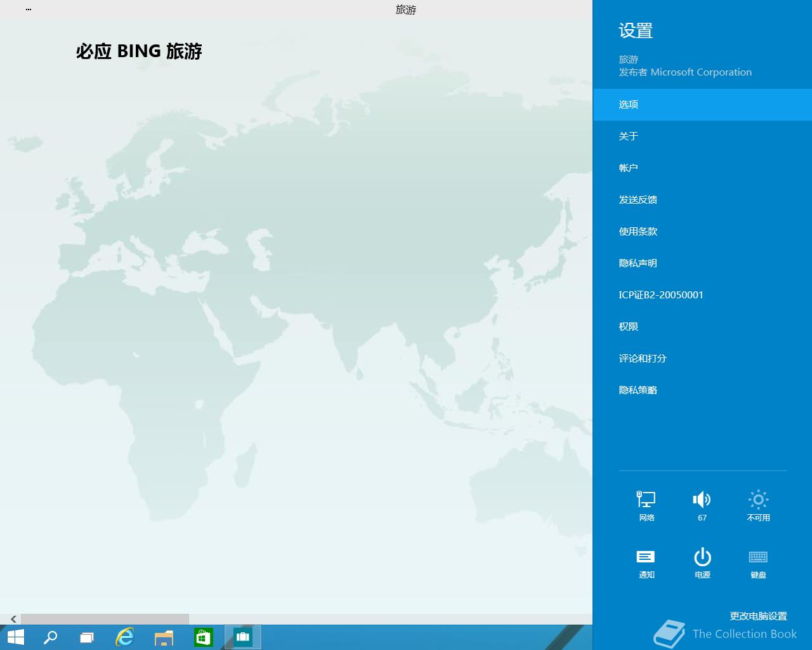Click the volume icon showing 67
The height and width of the screenshot is (650, 812).
click(x=702, y=506)
